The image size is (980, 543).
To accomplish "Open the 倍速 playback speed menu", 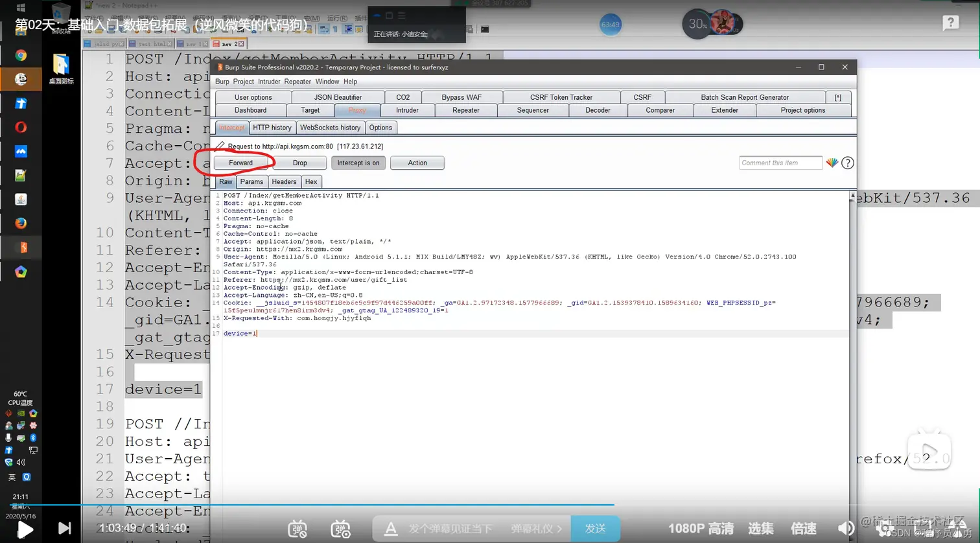I will coord(804,529).
